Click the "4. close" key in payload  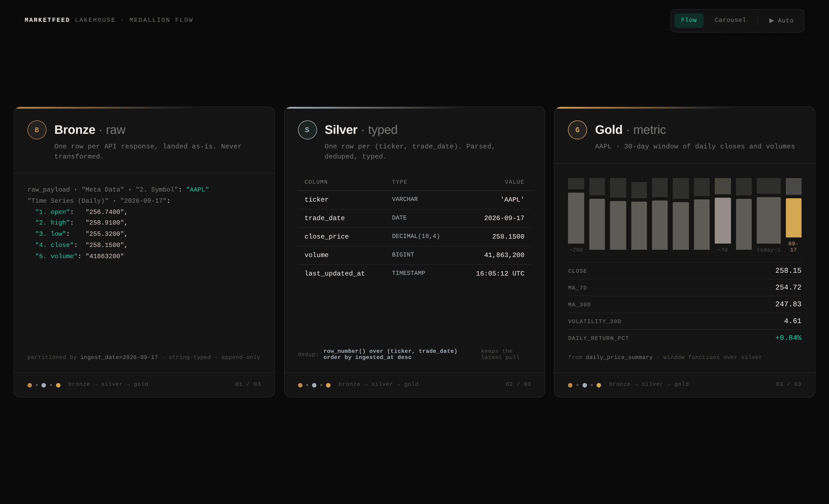[55, 245]
